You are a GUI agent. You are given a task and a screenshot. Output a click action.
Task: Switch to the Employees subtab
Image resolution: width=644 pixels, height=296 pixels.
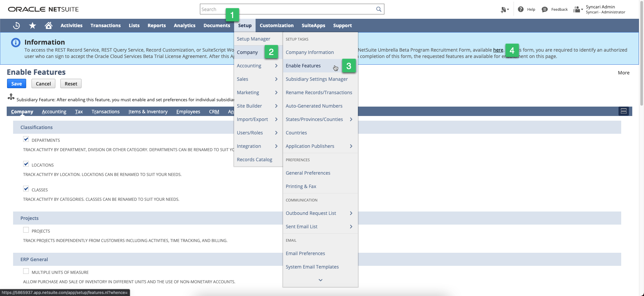(x=188, y=112)
